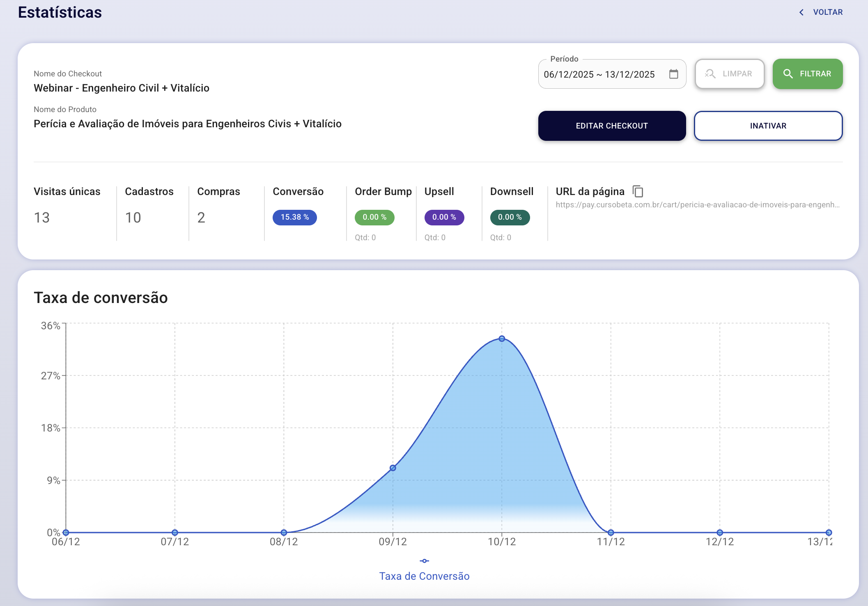Open the checkout page URL link

pos(698,204)
